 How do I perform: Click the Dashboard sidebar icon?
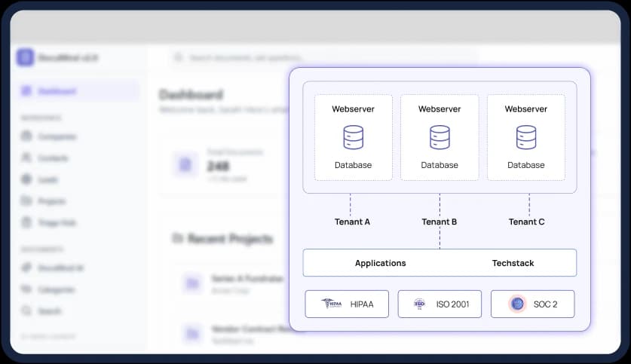point(26,91)
